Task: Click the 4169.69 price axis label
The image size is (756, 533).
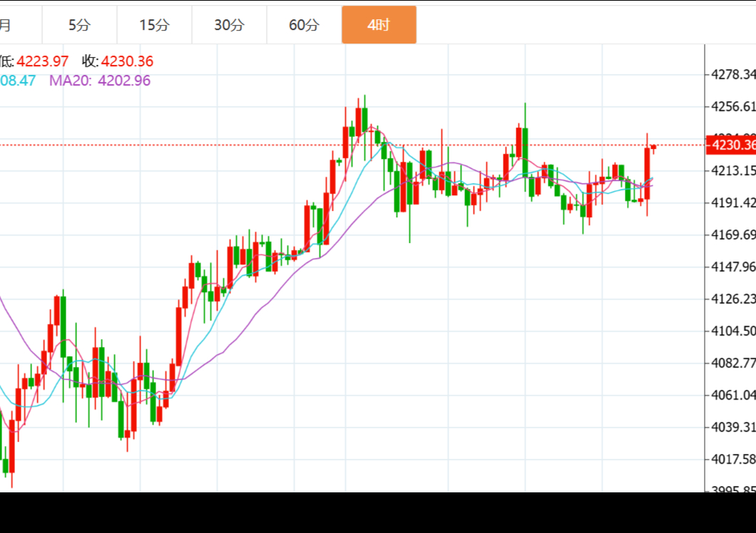Action: pos(733,235)
